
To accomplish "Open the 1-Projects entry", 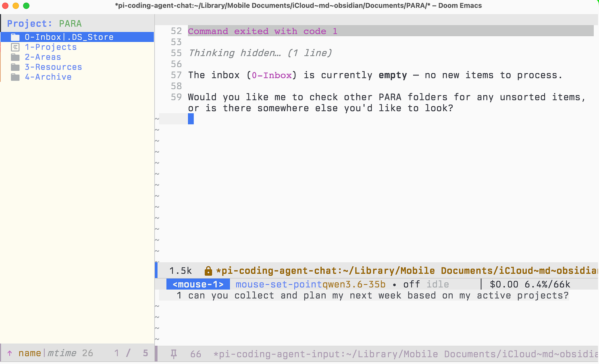I will 51,47.
